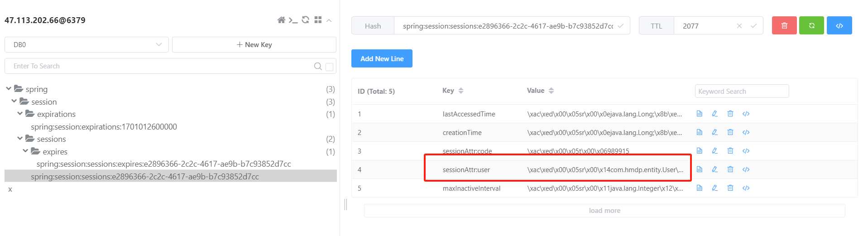Open the Redis console terminal icon
868x236 pixels.
(x=293, y=20)
